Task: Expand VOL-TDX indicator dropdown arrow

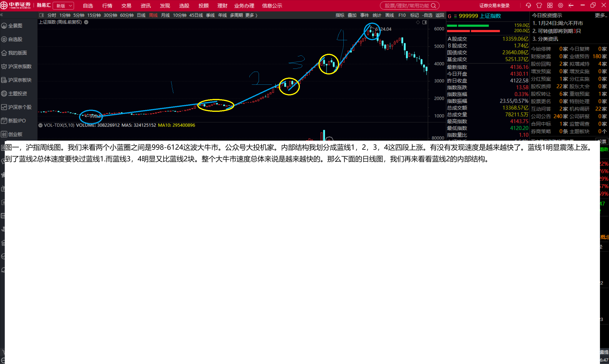Action: coord(40,125)
